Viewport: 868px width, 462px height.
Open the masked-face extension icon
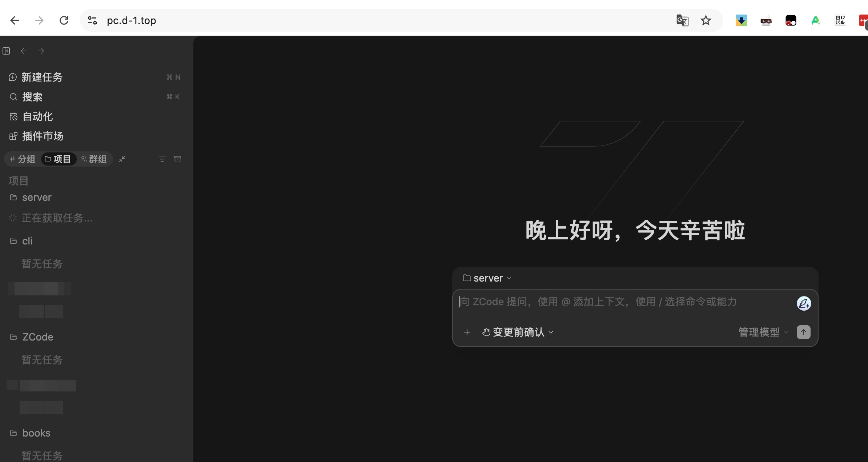click(766, 21)
